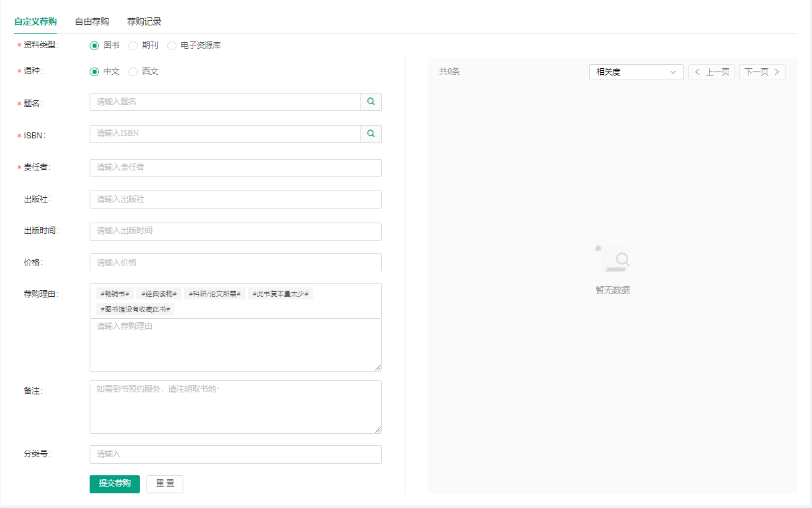The width and height of the screenshot is (812, 508).
Task: Switch language to 西文
Action: [133, 72]
